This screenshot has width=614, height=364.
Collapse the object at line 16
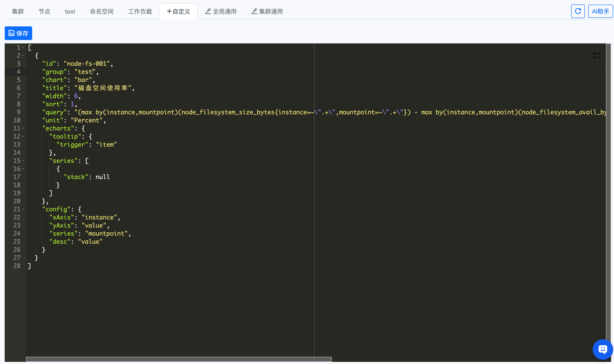[23, 169]
